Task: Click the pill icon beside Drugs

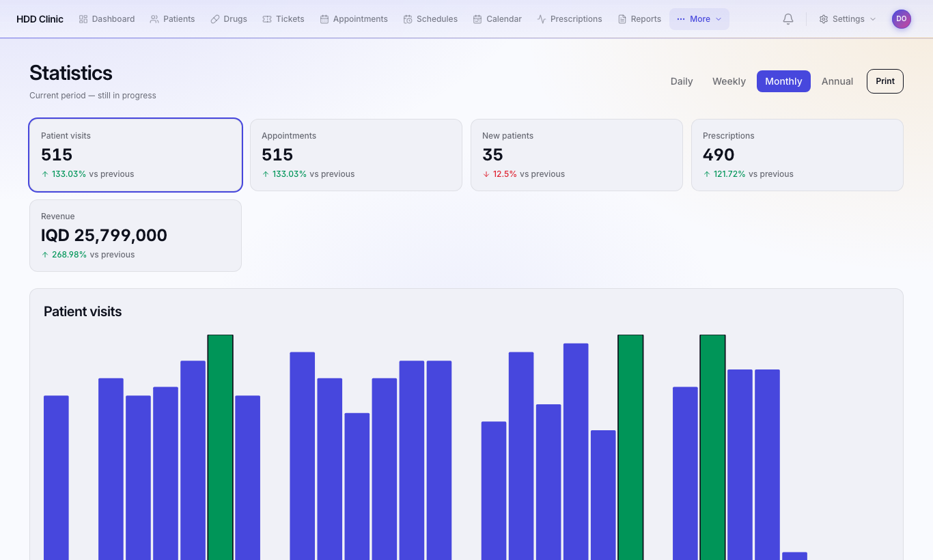Action: 215,19
